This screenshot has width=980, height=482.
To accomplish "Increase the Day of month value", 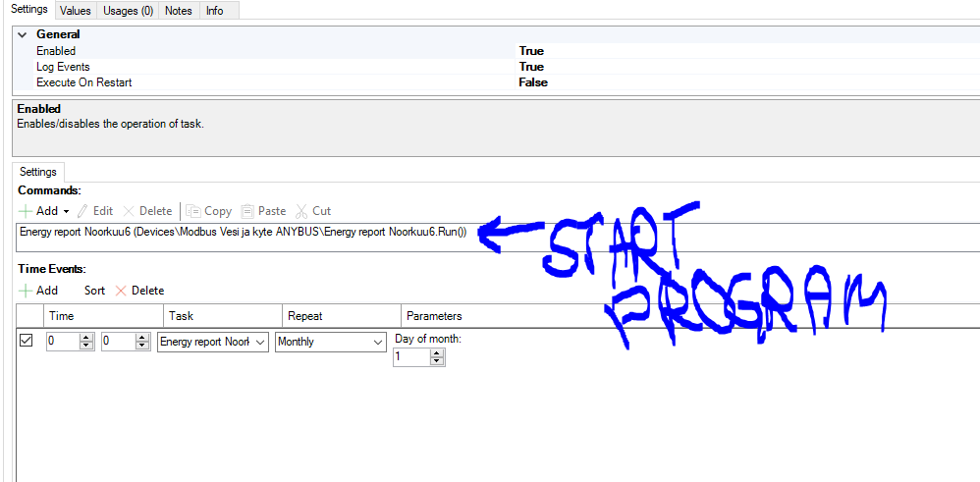I will pyautogui.click(x=437, y=353).
